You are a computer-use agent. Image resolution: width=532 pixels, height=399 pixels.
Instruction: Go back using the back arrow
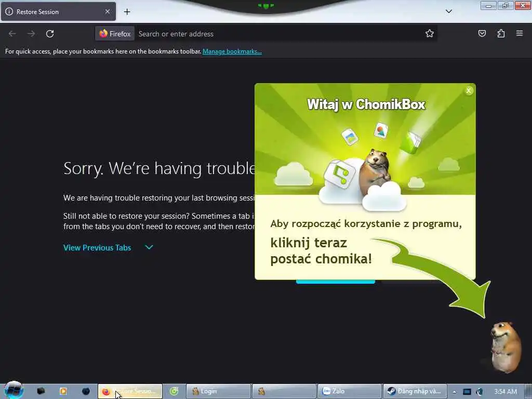(x=12, y=34)
